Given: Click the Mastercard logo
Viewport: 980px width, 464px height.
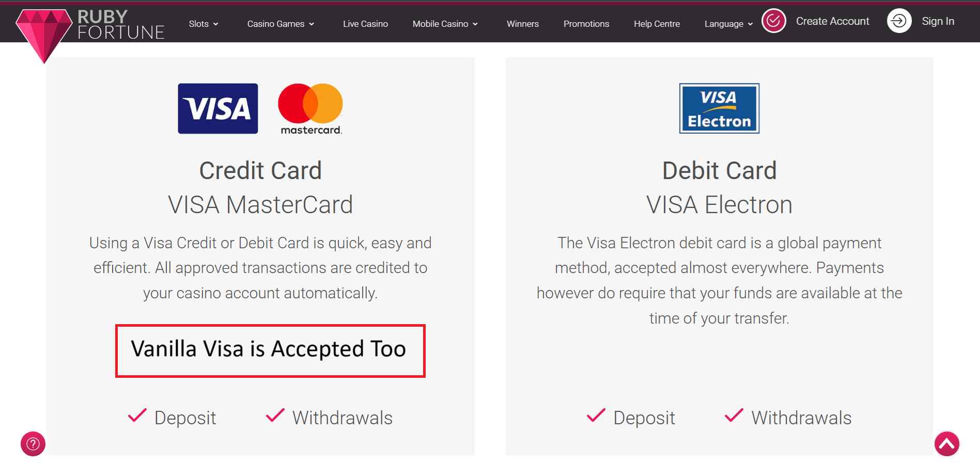Looking at the screenshot, I should (310, 108).
